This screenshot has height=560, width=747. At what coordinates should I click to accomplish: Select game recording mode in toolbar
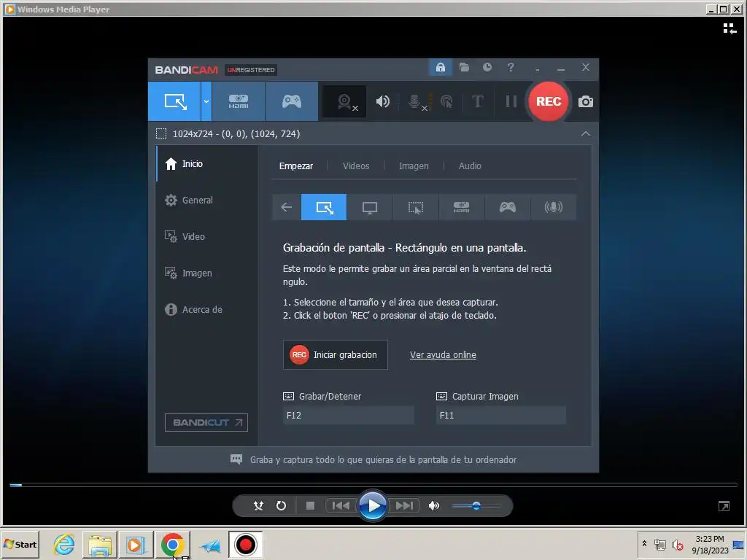(292, 101)
